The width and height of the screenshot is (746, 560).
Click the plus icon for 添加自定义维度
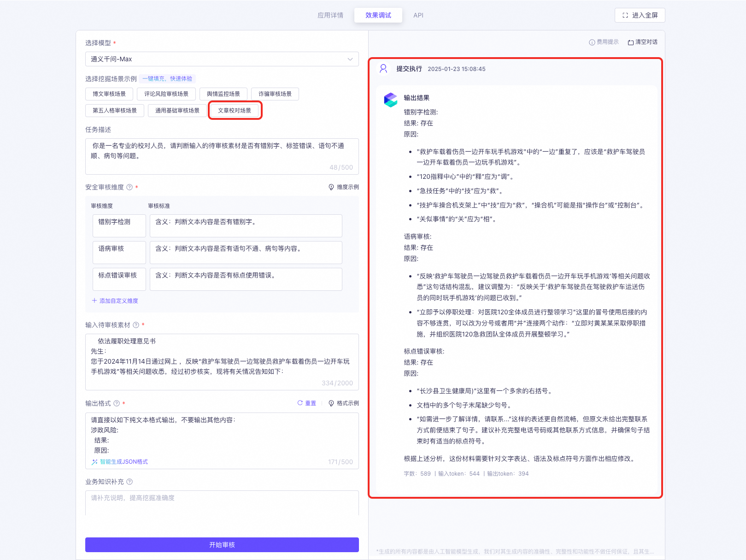click(94, 301)
